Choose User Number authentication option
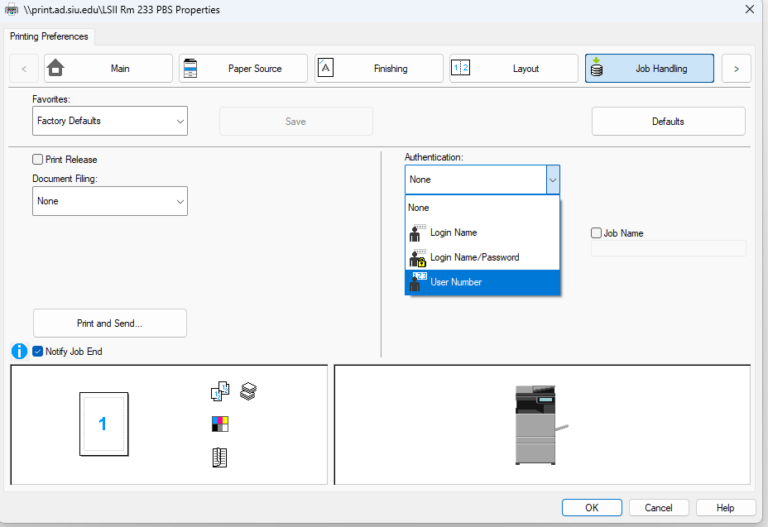768x527 pixels. [x=482, y=282]
